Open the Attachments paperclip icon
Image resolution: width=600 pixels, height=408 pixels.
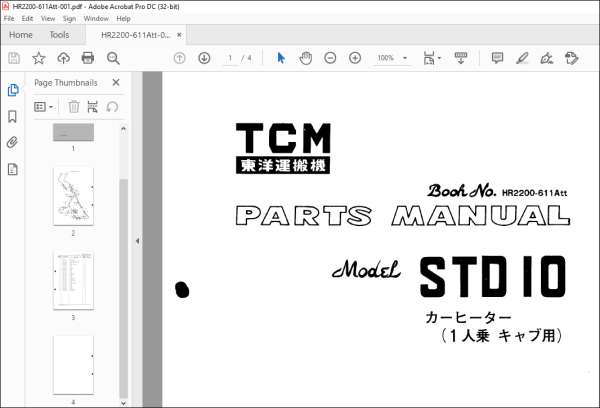coord(13,142)
